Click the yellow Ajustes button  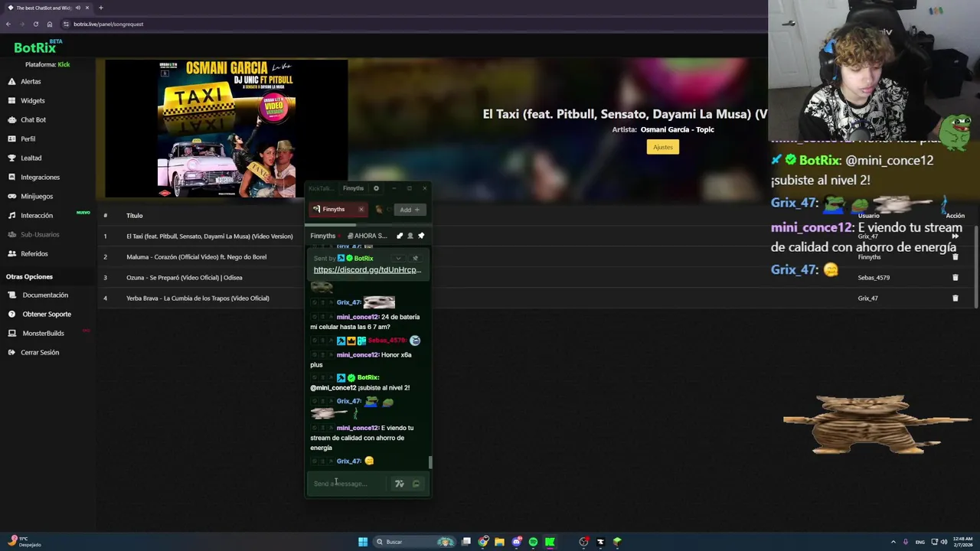[x=662, y=147]
